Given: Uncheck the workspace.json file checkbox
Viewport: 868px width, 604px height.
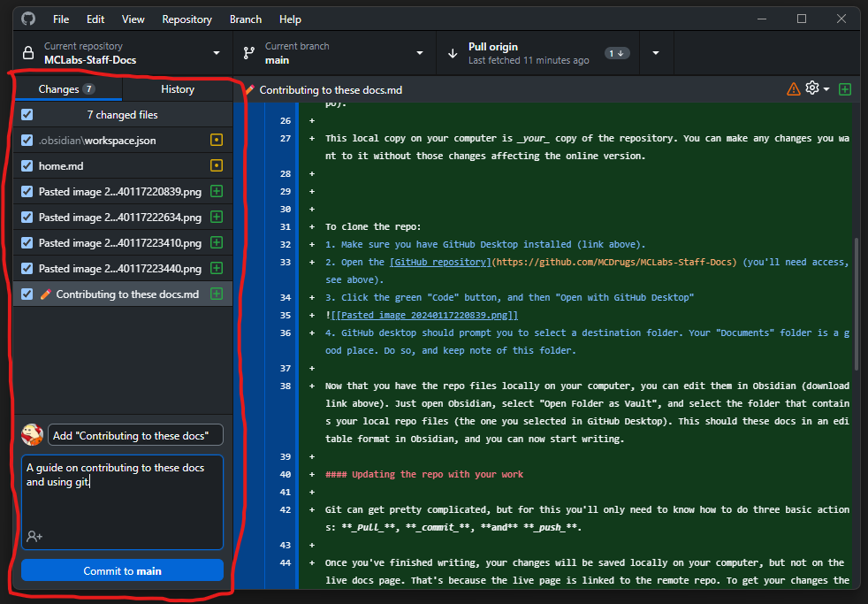Looking at the screenshot, I should coord(27,140).
